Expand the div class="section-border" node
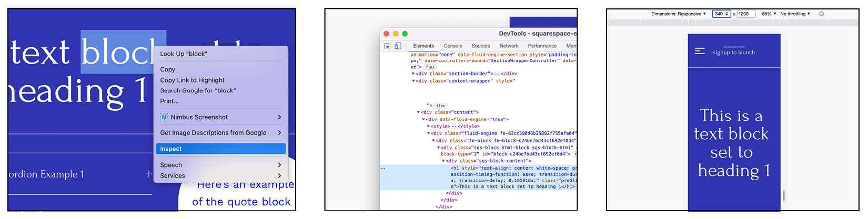 coord(413,74)
